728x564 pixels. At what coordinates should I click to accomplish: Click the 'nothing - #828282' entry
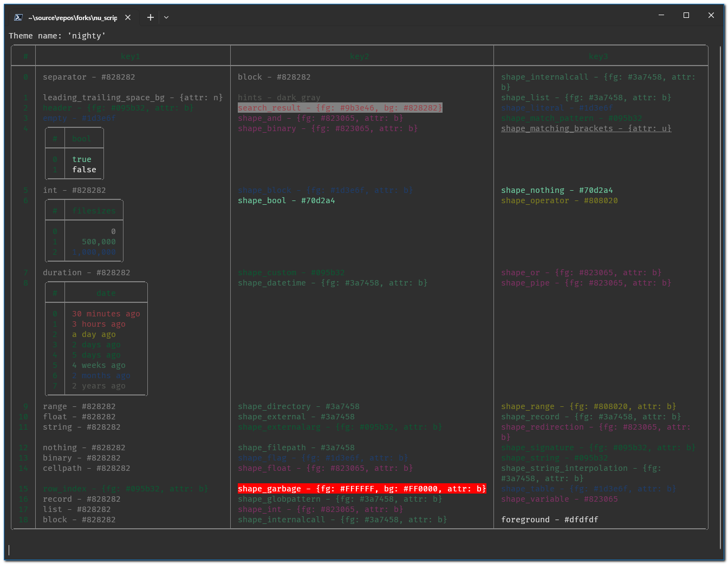[x=84, y=448]
